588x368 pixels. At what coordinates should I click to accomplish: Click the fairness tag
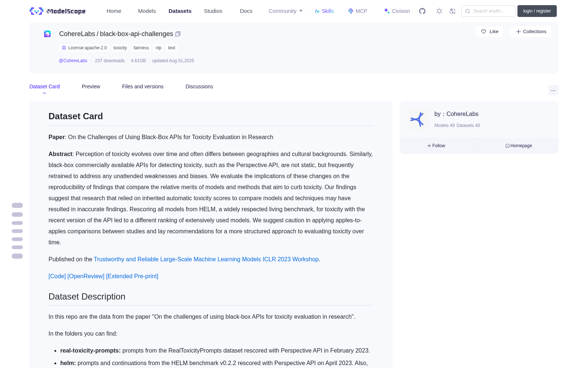(x=141, y=48)
